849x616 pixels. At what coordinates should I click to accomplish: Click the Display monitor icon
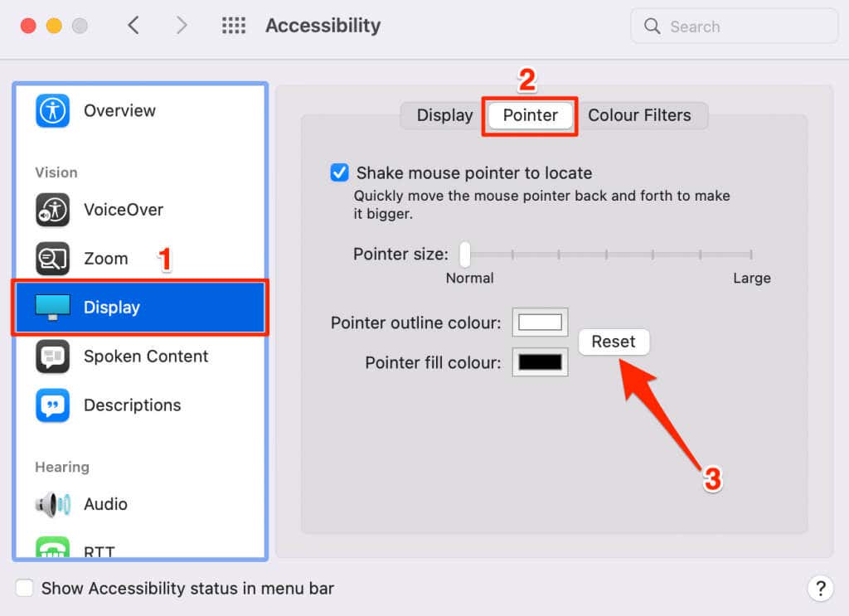52,307
